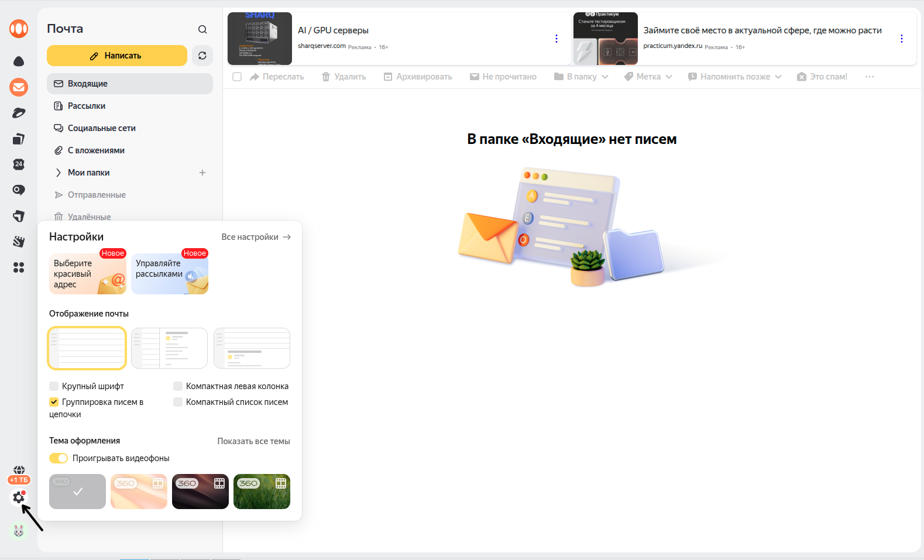Open Все настройки link
The image size is (924, 560).
(256, 237)
